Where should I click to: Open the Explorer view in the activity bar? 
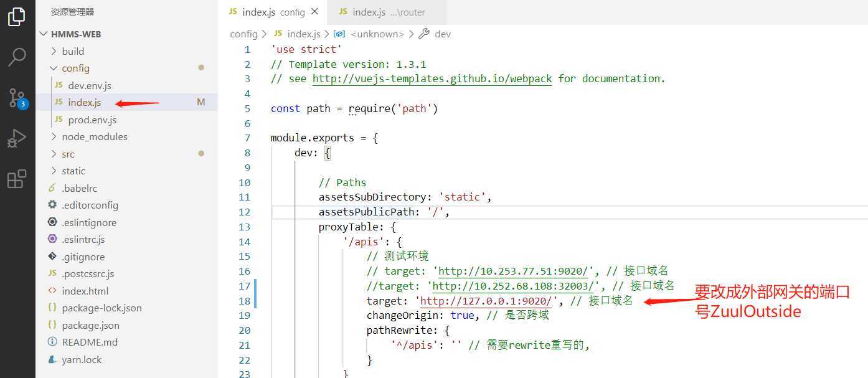click(x=17, y=17)
